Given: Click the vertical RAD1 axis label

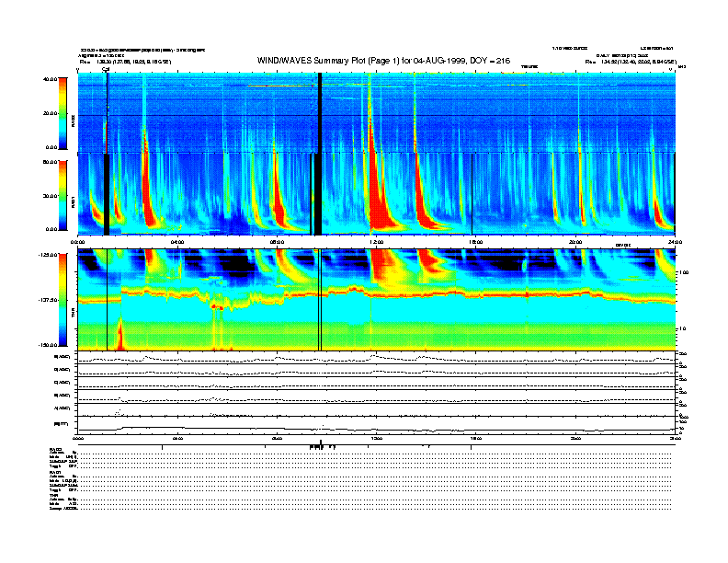Looking at the screenshot, I should tap(73, 203).
